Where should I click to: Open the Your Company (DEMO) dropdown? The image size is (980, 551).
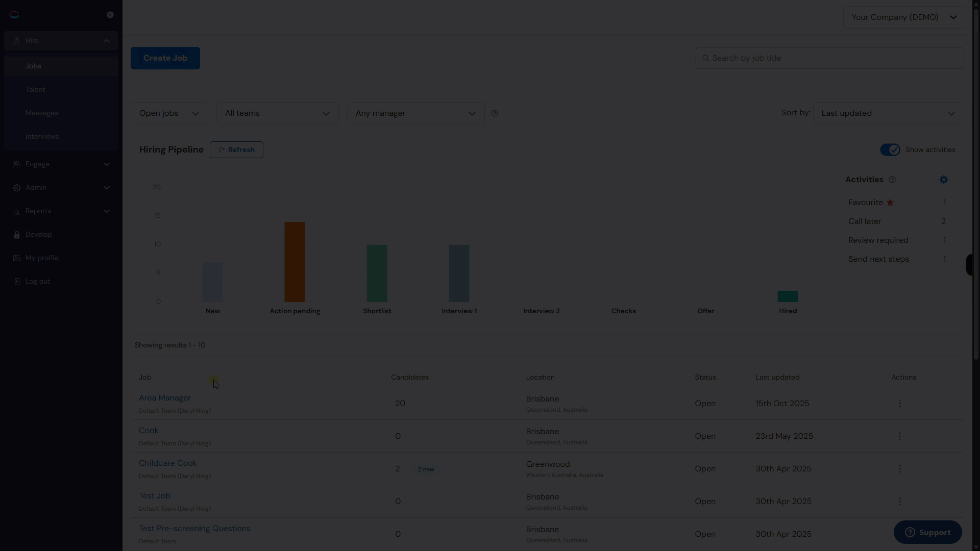click(x=904, y=17)
